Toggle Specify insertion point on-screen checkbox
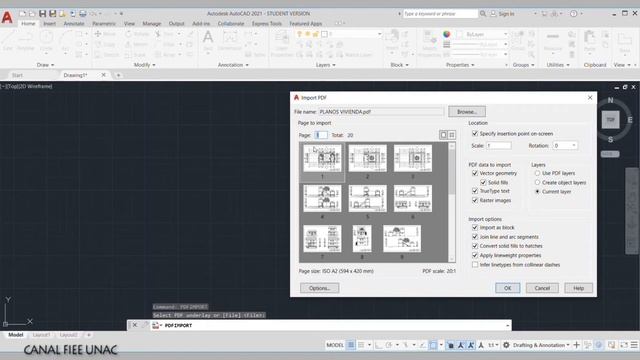Image resolution: width=640 pixels, height=360 pixels. (475, 133)
